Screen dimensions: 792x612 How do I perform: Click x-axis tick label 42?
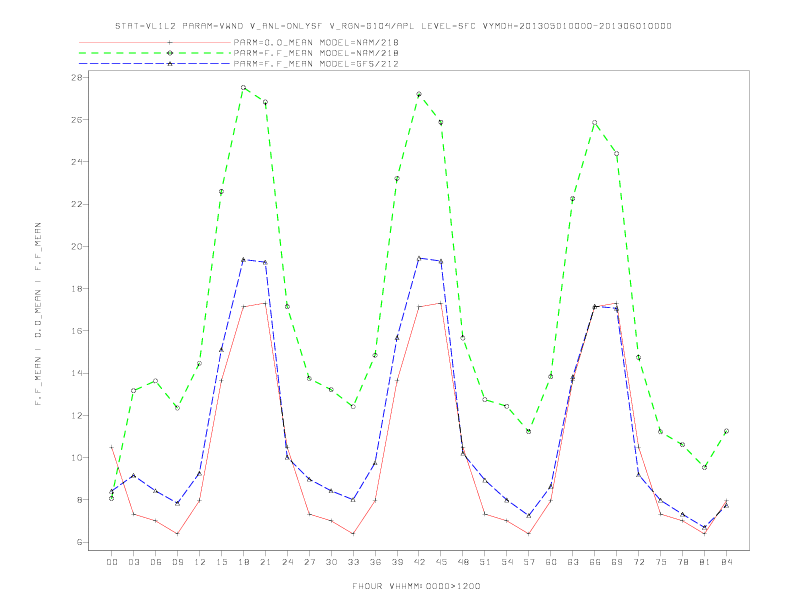pos(419,562)
